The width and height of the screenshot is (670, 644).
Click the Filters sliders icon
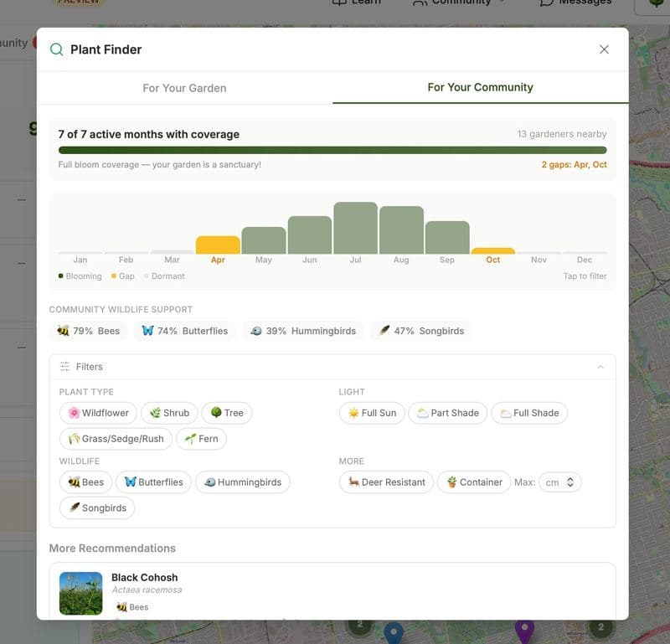click(x=64, y=367)
